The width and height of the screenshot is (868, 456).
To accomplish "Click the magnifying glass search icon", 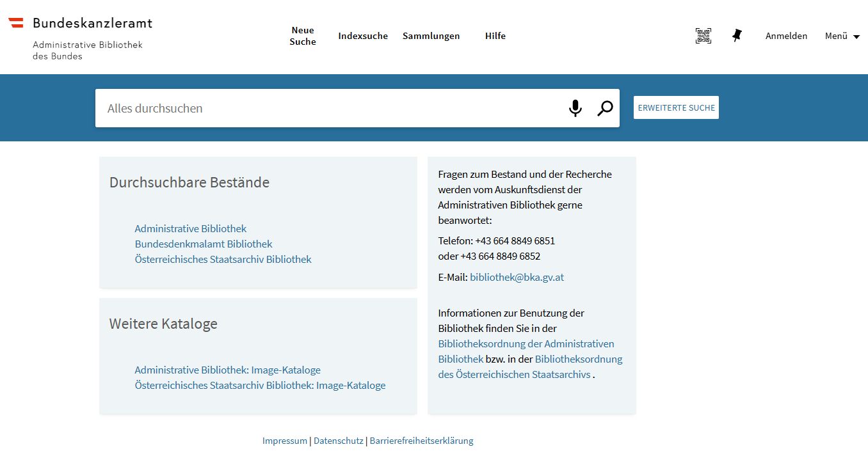I will (x=605, y=108).
